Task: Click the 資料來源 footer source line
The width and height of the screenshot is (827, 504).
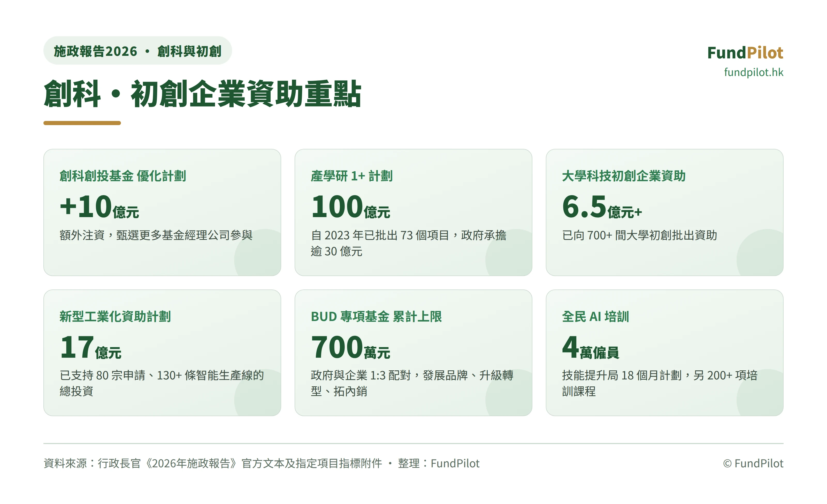Action: click(x=262, y=463)
